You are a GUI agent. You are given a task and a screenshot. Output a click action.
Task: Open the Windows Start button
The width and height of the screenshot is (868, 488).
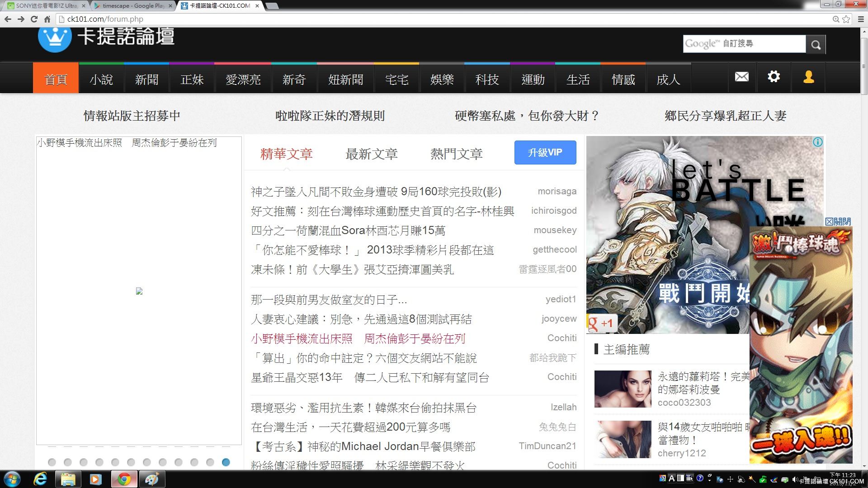13,479
